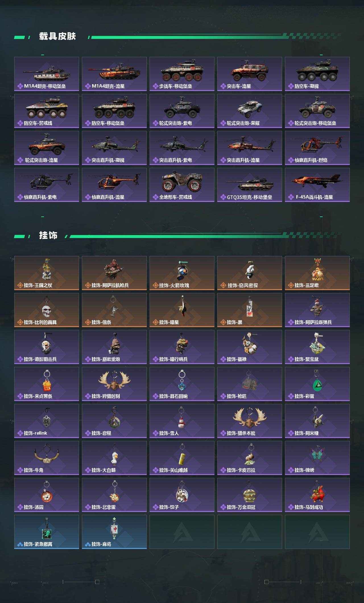This screenshot has height=603, width=364.
Task: Open the 挂饰-三足蟾 charm card
Action: (x=317, y=273)
